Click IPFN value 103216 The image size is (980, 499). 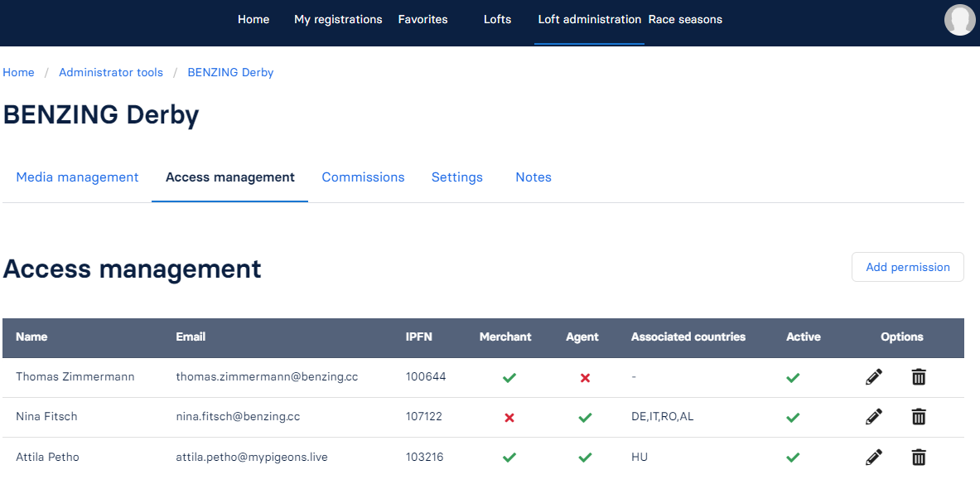point(424,457)
